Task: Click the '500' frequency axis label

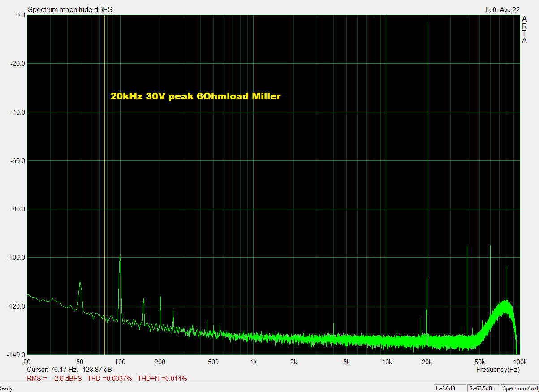Action: [213, 362]
